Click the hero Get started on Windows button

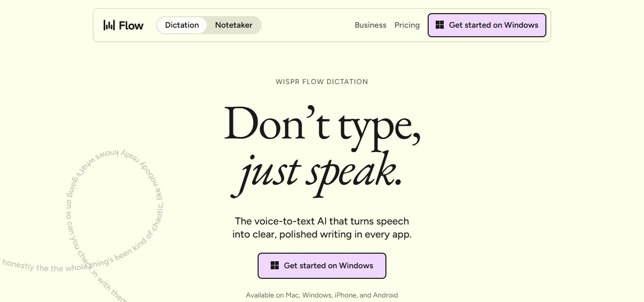[322, 266]
